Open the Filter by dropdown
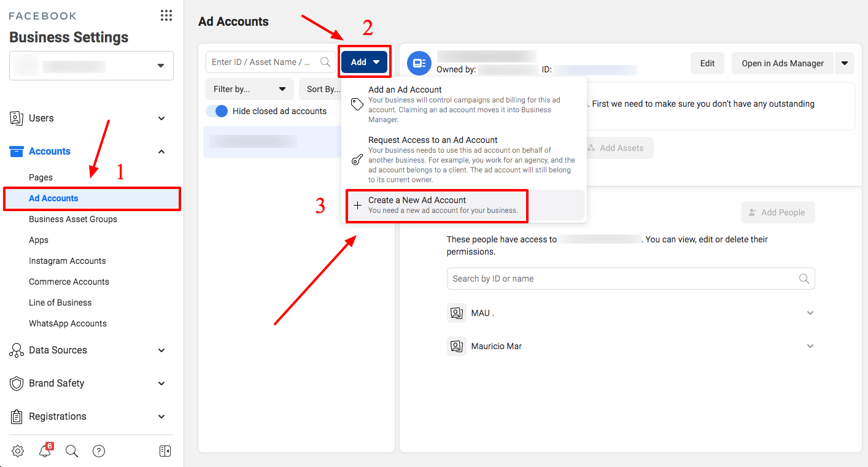 249,89
